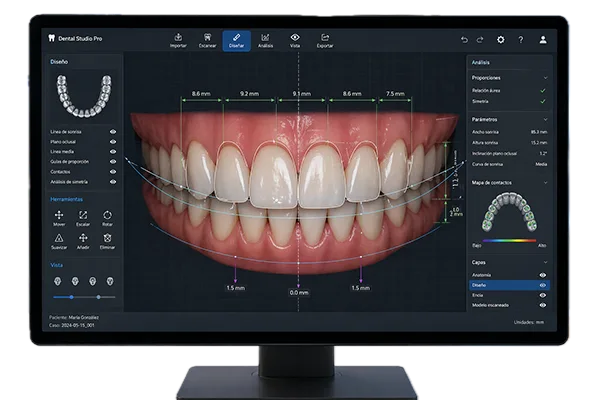Collapse the Mapa de contactos section
This screenshot has height=400, width=600.
click(546, 183)
